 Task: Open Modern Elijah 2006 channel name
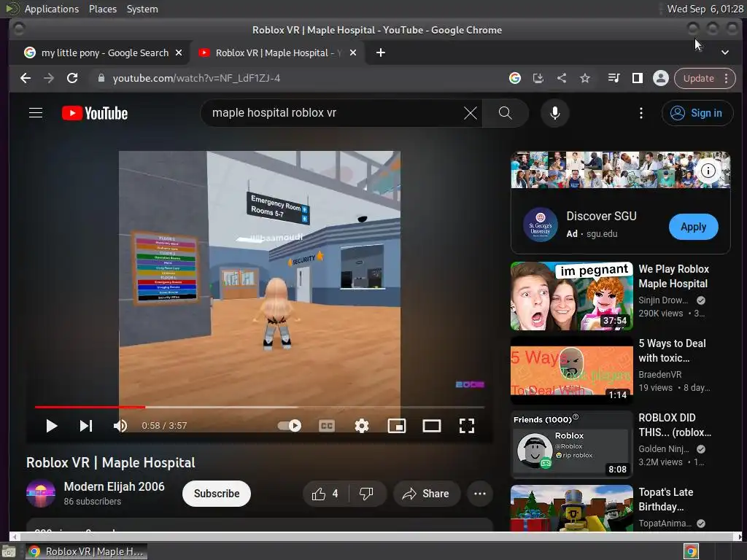point(115,486)
